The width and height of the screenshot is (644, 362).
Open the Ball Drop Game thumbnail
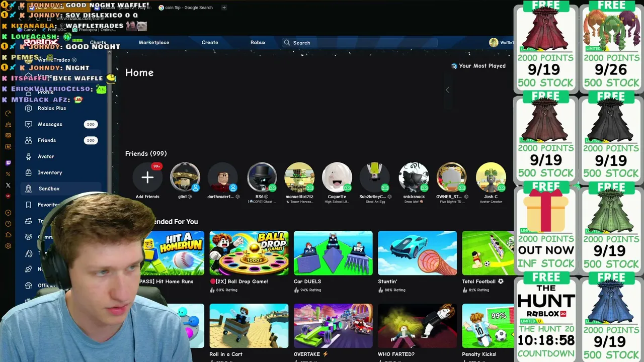click(x=249, y=253)
